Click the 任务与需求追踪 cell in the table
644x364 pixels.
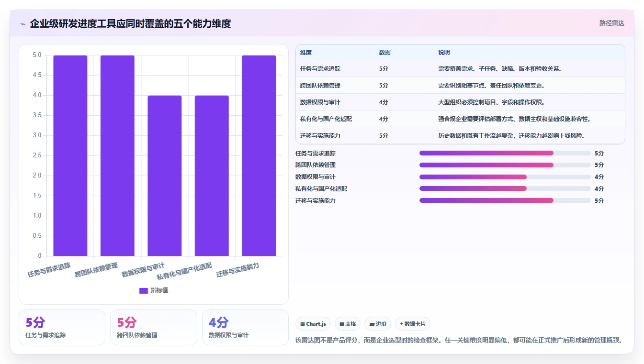[x=320, y=69]
